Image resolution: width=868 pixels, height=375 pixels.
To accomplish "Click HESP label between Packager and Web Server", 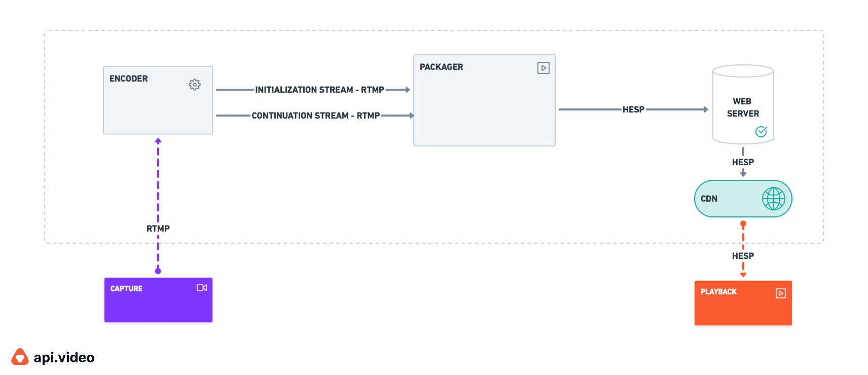I will [x=633, y=109].
